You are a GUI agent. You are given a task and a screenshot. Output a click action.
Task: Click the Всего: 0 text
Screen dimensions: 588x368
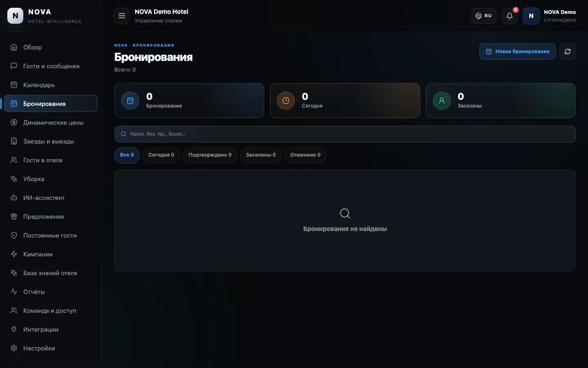pos(125,70)
